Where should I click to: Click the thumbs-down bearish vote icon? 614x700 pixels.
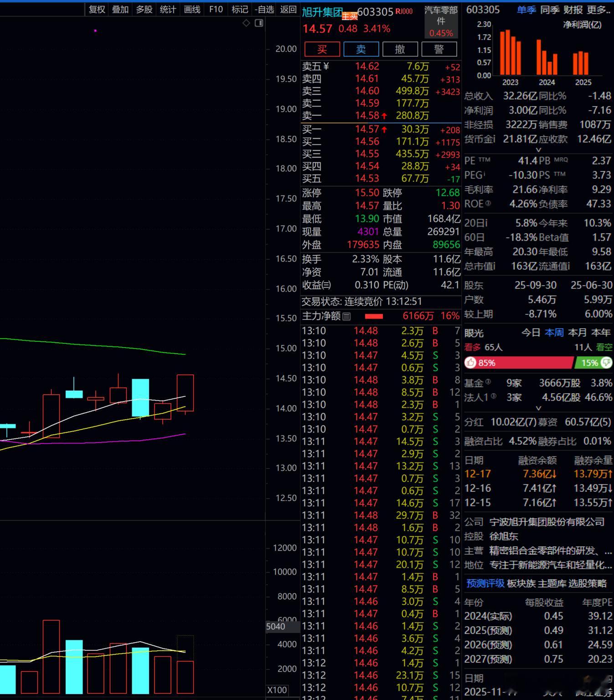(x=607, y=363)
